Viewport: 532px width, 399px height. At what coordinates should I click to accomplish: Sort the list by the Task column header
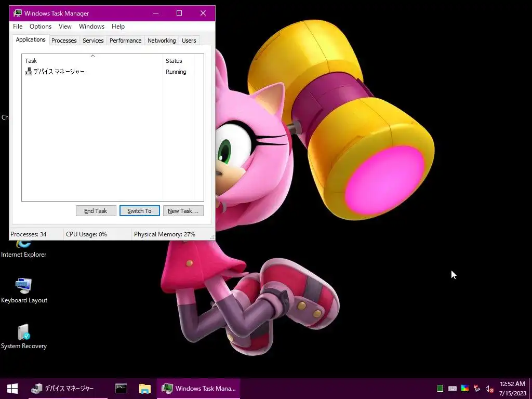pos(92,60)
